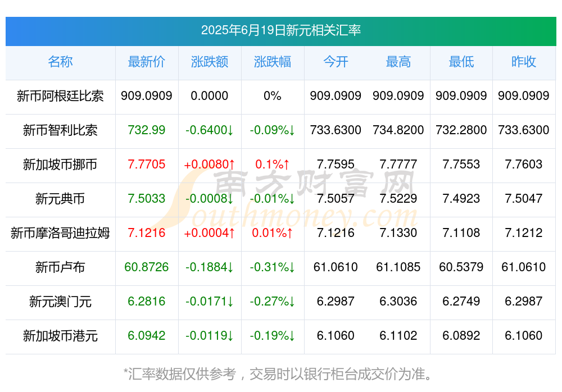Select the row name 新加坡币挪币
The height and width of the screenshot is (392, 562).
[60, 165]
